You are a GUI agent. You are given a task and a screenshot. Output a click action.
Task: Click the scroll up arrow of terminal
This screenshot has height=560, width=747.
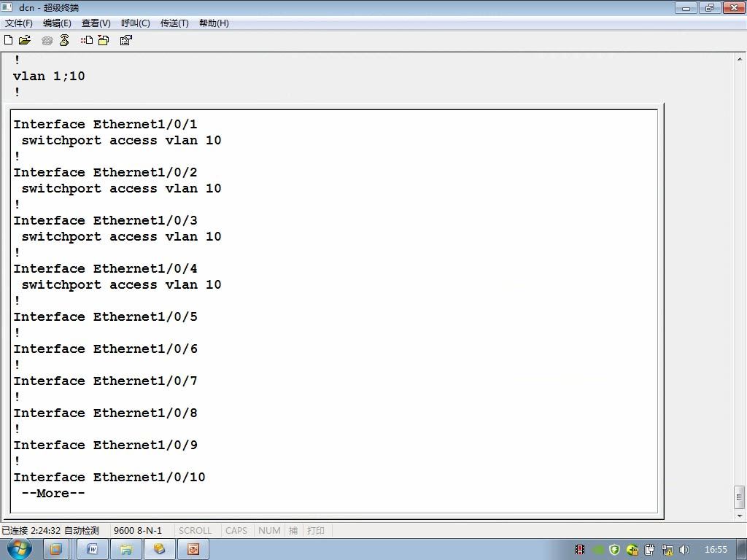(x=740, y=60)
